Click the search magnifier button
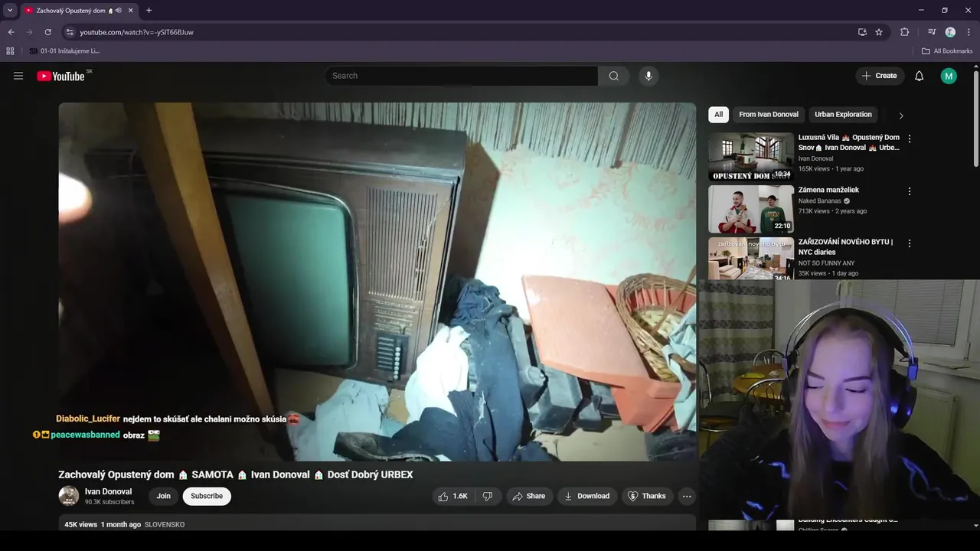The image size is (980, 551). point(613,76)
